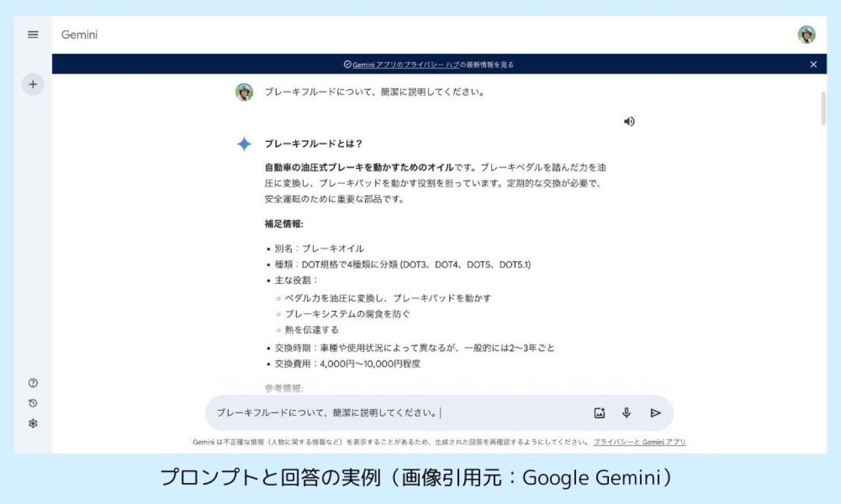Image resolution: width=841 pixels, height=504 pixels.
Task: Activate the microphone voice input
Action: (x=627, y=413)
